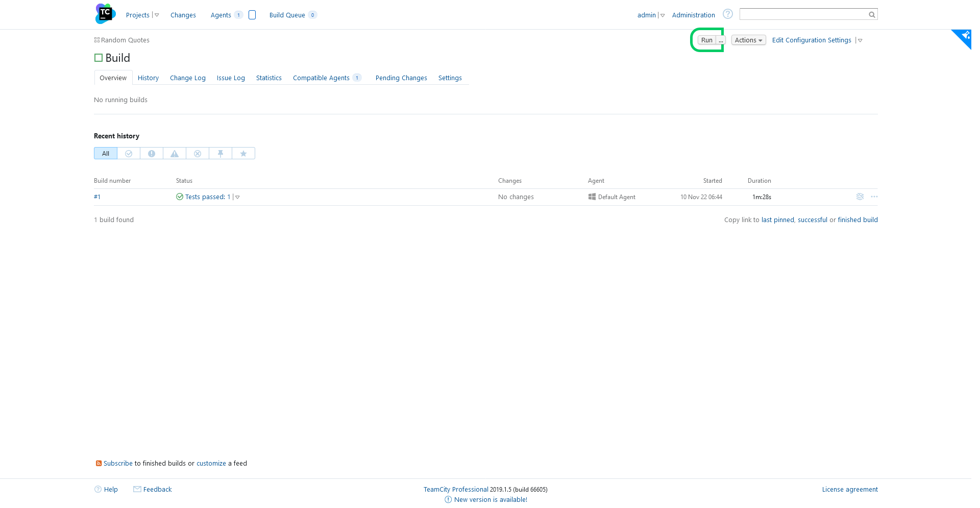Copy link to finished build
Screen dimensions: 980x508
858,220
